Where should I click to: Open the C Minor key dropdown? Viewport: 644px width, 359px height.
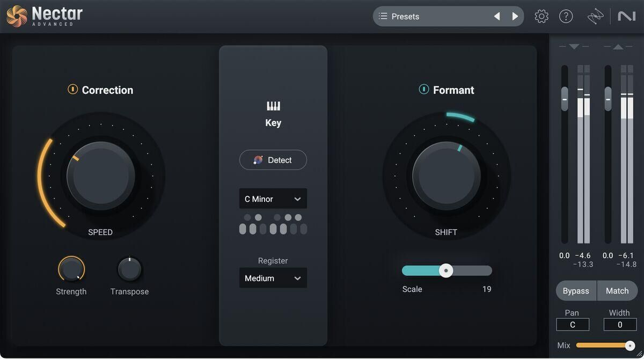(x=273, y=199)
